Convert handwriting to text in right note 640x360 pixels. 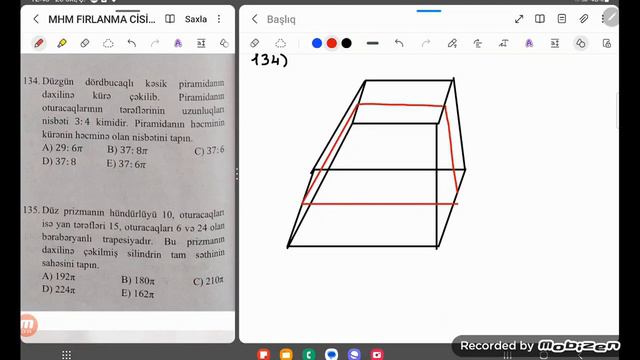(x=529, y=43)
